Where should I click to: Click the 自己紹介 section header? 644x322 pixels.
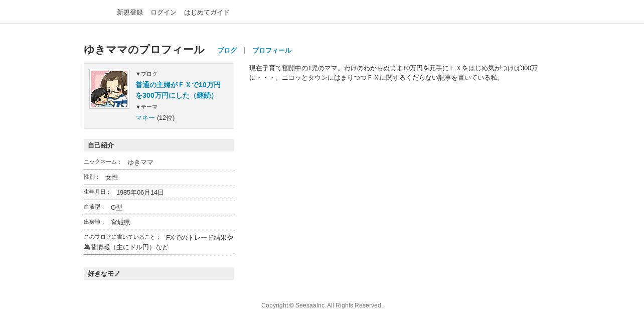(x=159, y=145)
